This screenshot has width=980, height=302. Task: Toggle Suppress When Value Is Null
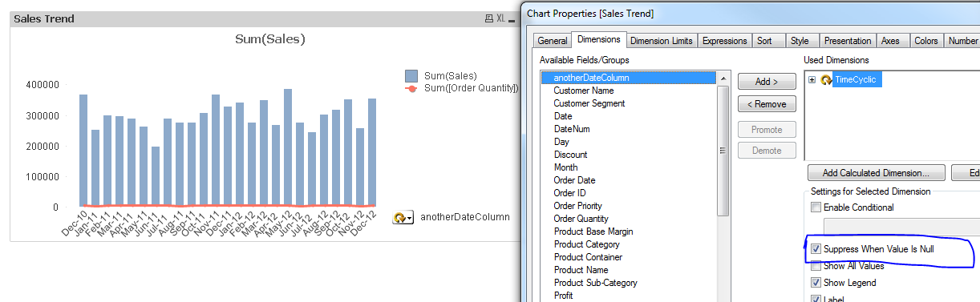pos(816,250)
